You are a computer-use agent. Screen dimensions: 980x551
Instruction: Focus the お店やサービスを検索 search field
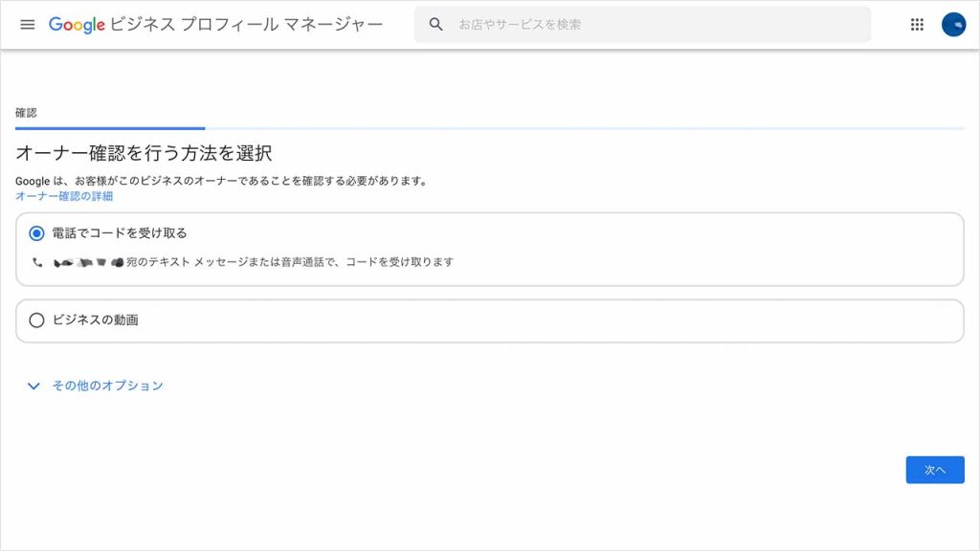(642, 24)
